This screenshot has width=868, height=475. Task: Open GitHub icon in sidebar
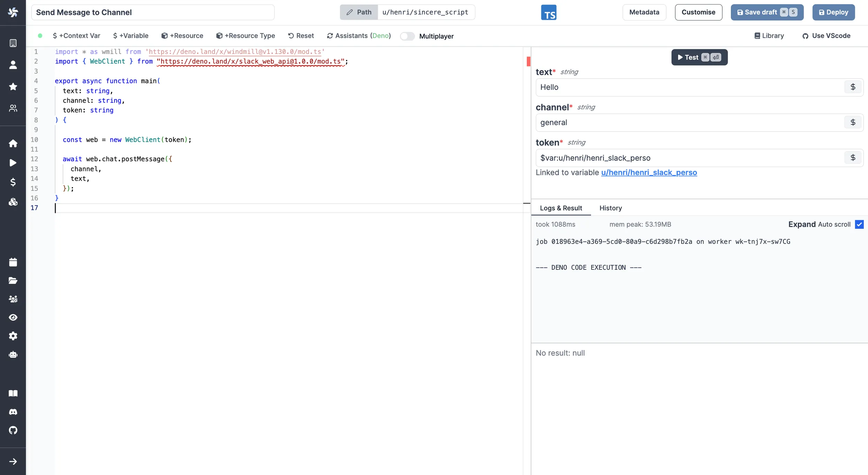(x=13, y=430)
